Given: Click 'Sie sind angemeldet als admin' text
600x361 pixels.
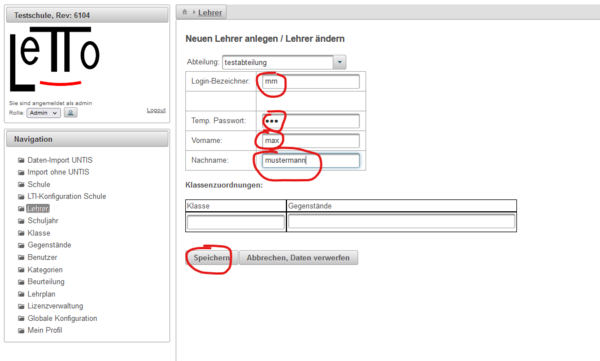Looking at the screenshot, I should coord(51,103).
